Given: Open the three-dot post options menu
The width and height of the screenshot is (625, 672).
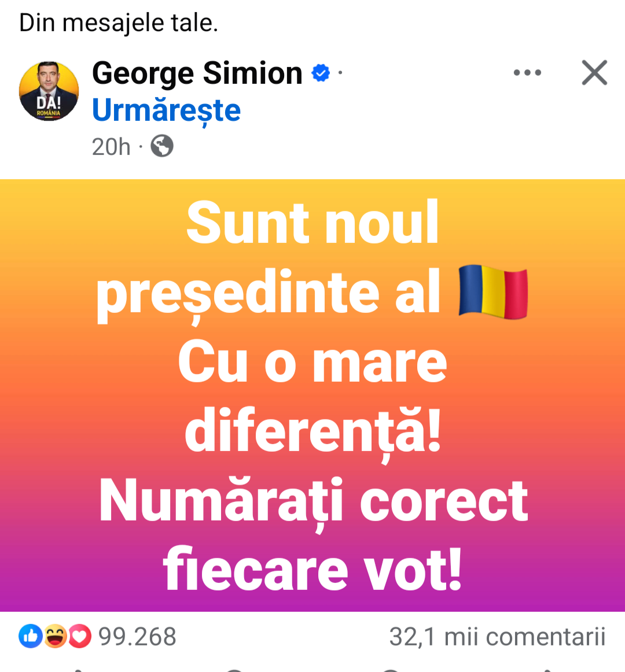Looking at the screenshot, I should tap(527, 73).
